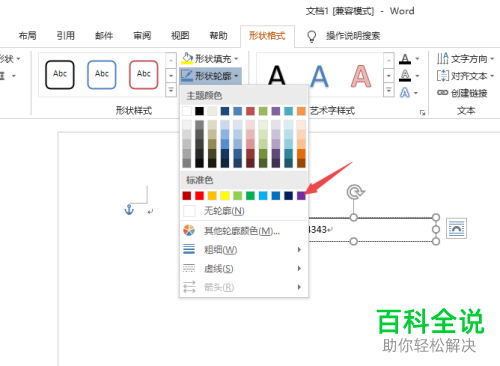Click the Shape Outline pen icon
The height and width of the screenshot is (366, 500).
(x=187, y=76)
